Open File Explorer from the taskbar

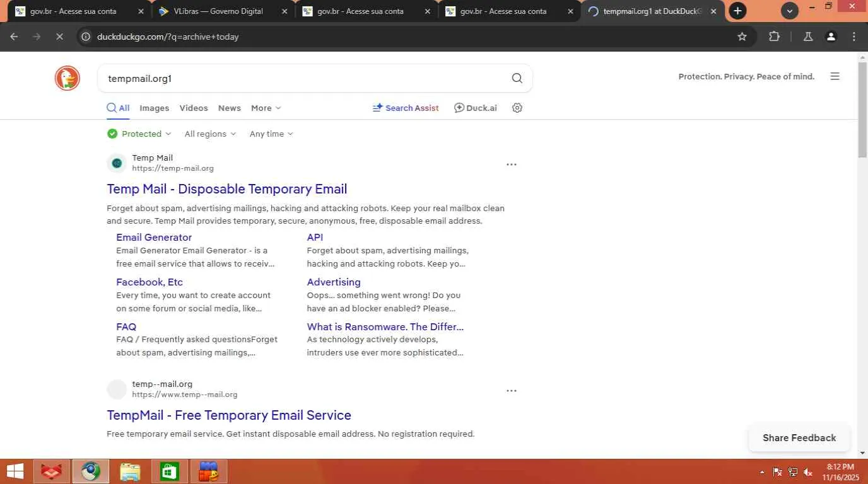130,471
